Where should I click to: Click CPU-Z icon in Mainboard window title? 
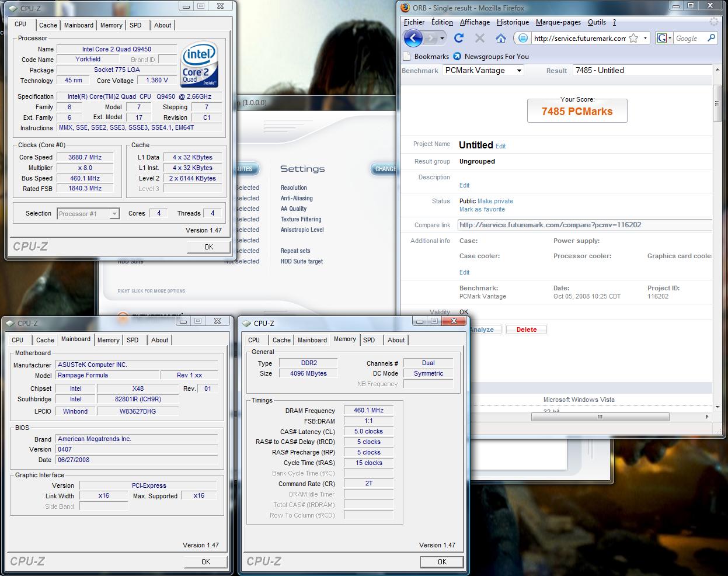pyautogui.click(x=10, y=323)
